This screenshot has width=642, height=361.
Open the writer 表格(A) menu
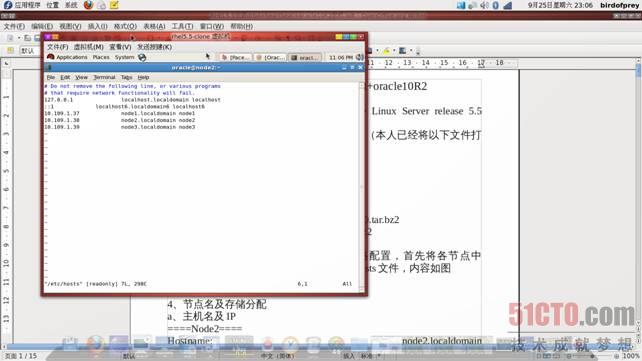(x=154, y=26)
